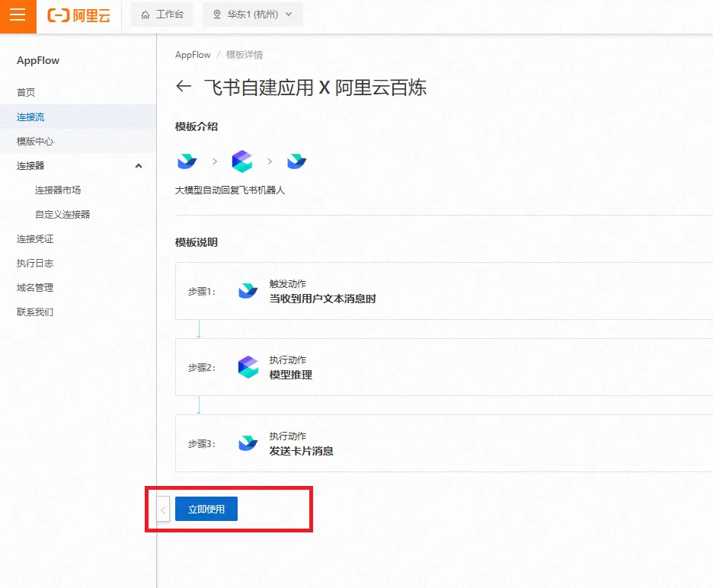The image size is (713, 588).
Task: Collapse the 连接器 sidebar group
Action: [78, 166]
